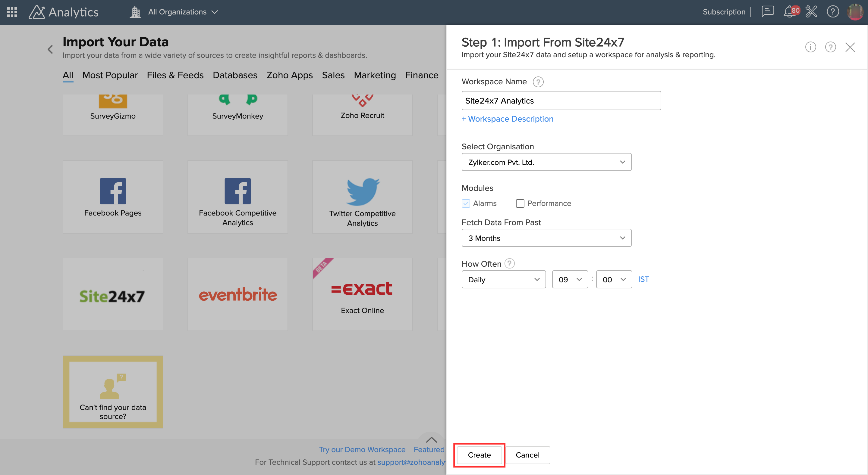This screenshot has height=475, width=868.
Task: Go back using the left arrow
Action: click(x=50, y=49)
